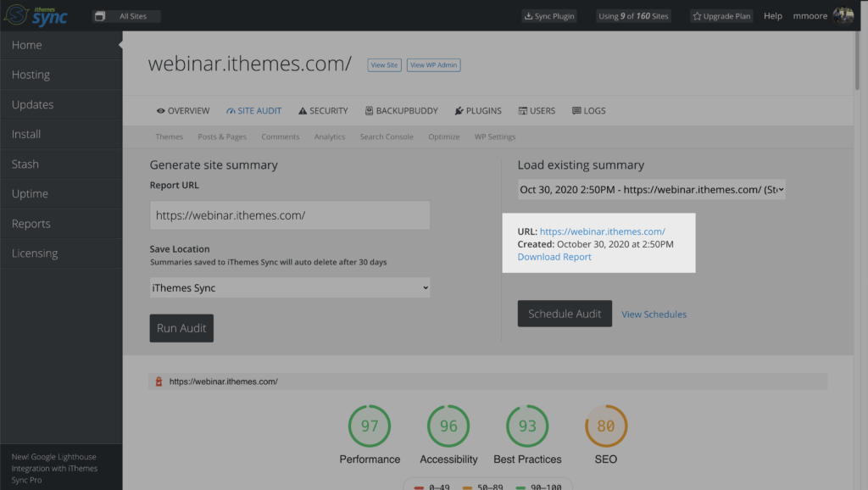This screenshot has width=868, height=490.
Task: Open Hosting in the sidebar
Action: coord(61,75)
